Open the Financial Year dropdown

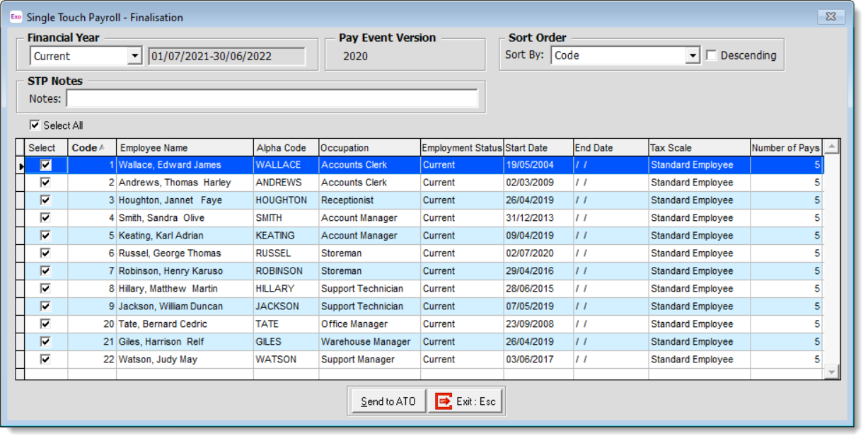click(x=134, y=57)
